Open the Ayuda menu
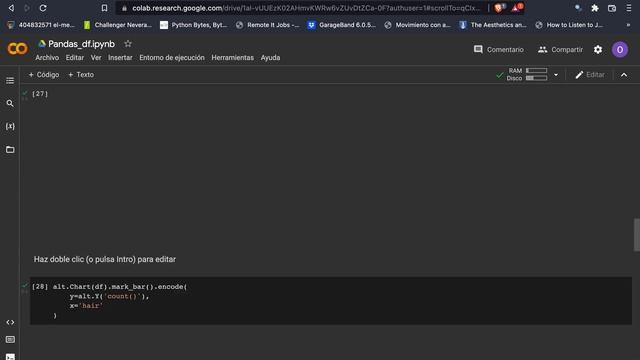This screenshot has width=640, height=360. (270, 58)
